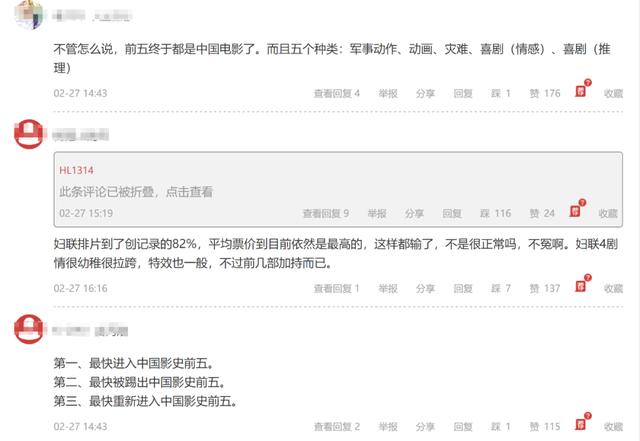
Task: Save the first comment via 收藏
Action: pyautogui.click(x=613, y=94)
